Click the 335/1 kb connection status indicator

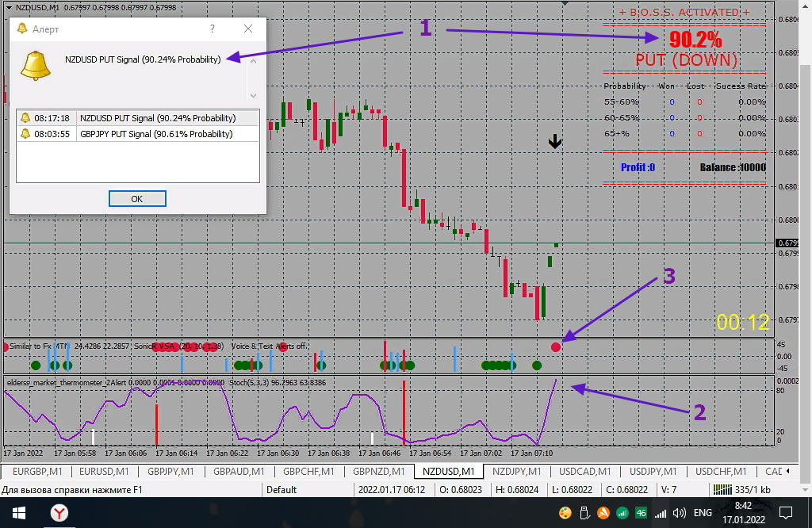[x=741, y=490]
